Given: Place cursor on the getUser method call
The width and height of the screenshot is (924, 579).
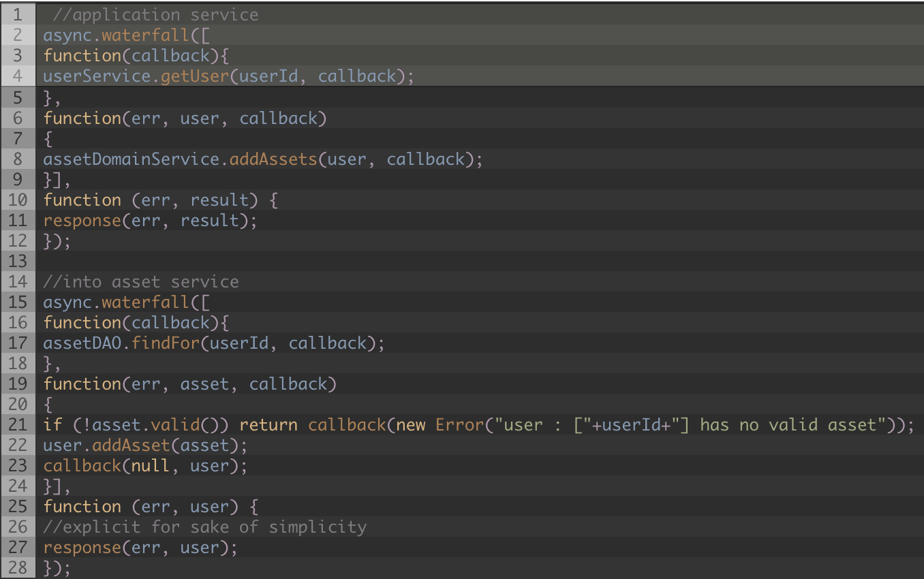Looking at the screenshot, I should pos(194,76).
